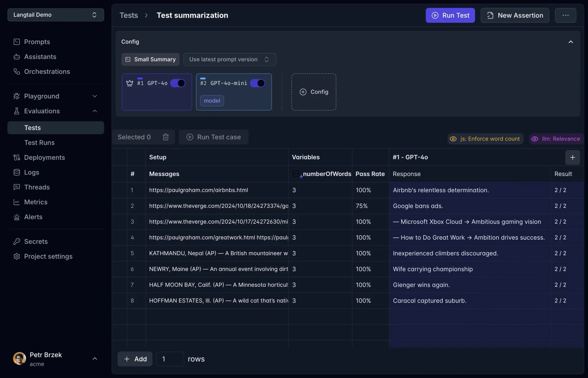Click the #1 - GPT-4o column header
The width and height of the screenshot is (588, 378).
[410, 157]
